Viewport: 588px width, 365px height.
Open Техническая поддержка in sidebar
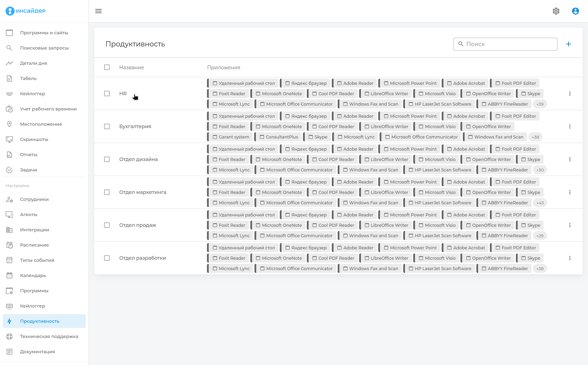click(x=49, y=336)
